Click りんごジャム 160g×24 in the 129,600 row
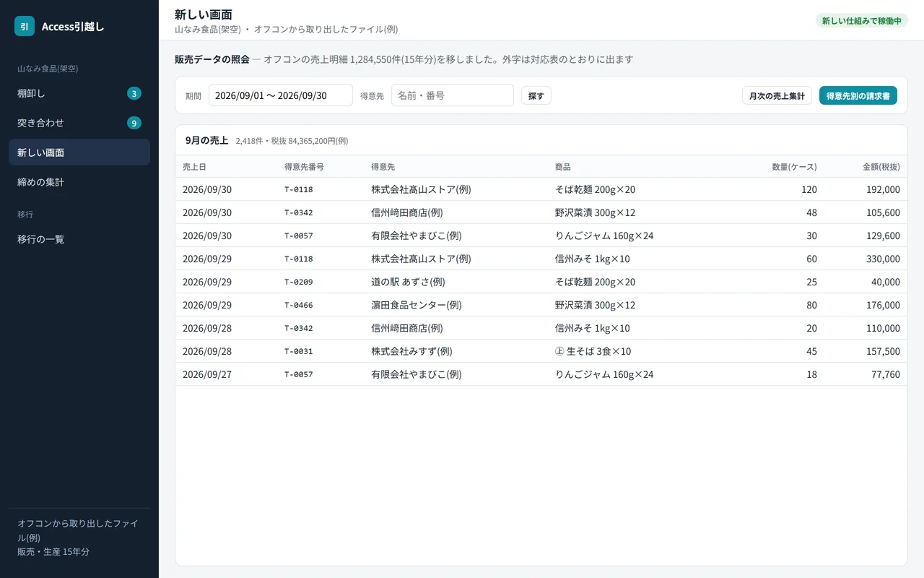924x578 pixels. (604, 236)
